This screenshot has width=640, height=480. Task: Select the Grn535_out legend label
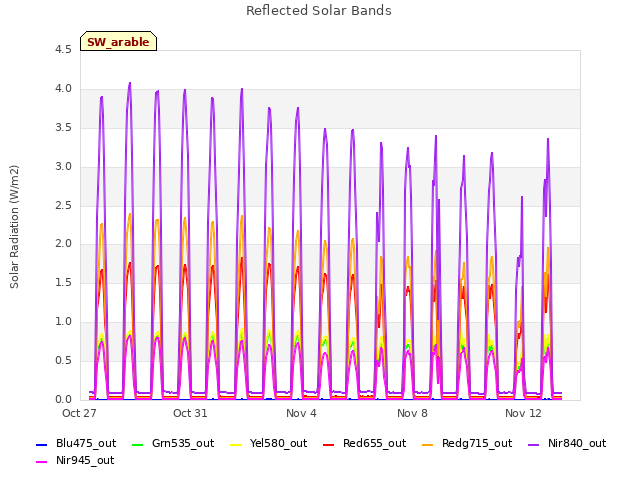183,444
